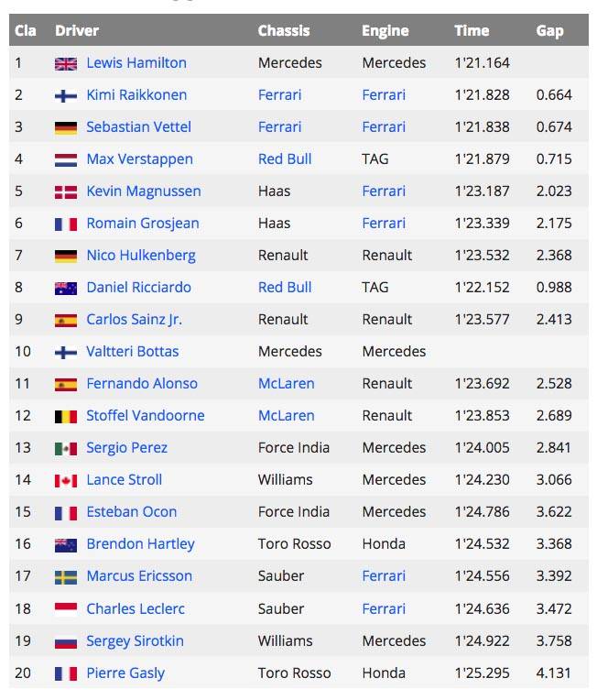
Task: Click the Belgian flag beside Stoffel Vandoorne
Action: pyautogui.click(x=66, y=417)
